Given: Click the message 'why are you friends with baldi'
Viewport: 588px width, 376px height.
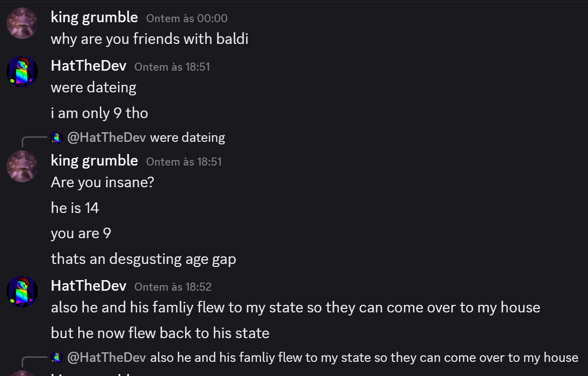Looking at the screenshot, I should coord(149,39).
